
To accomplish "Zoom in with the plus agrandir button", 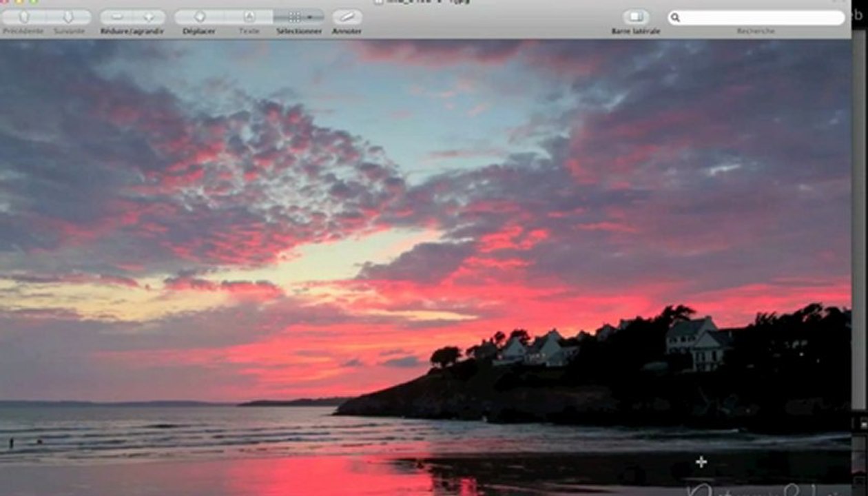I will point(149,17).
